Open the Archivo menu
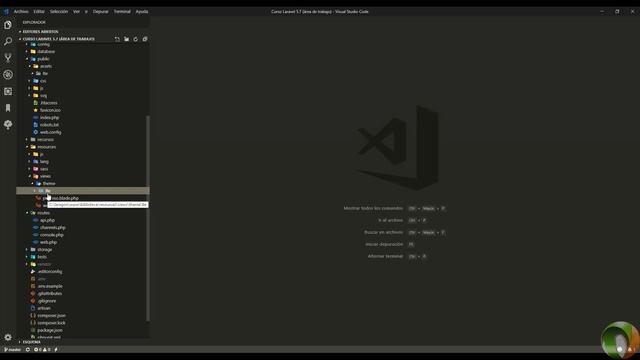Image resolution: width=640 pixels, height=360 pixels. (x=21, y=11)
